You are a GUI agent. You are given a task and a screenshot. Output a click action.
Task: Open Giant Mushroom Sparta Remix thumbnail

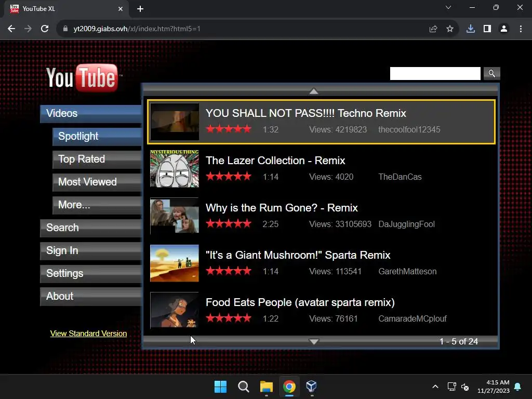pos(175,263)
